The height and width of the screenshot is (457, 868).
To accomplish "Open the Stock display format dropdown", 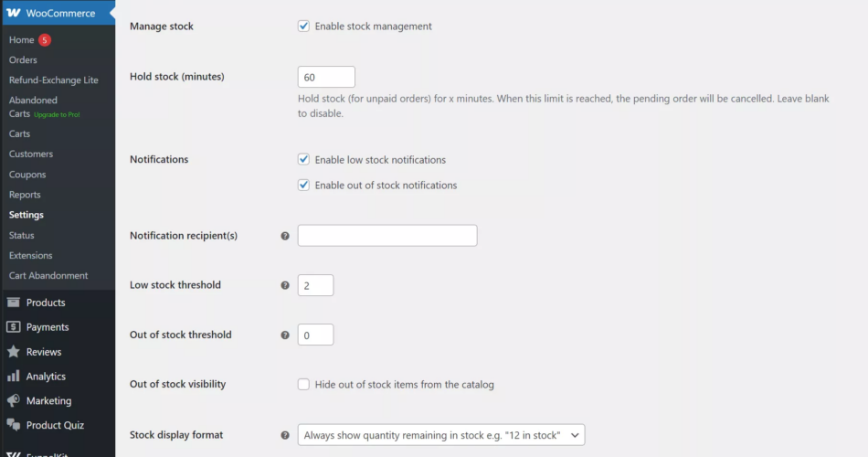I will [x=441, y=435].
